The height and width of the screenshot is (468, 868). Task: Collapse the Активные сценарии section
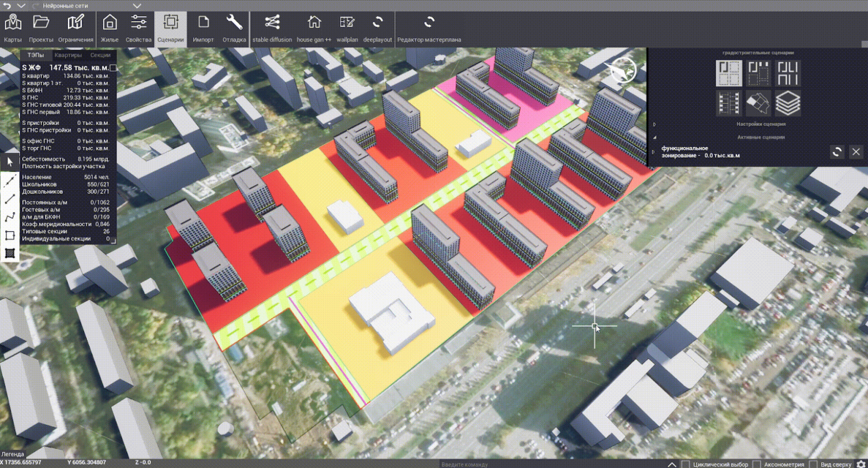tap(654, 137)
